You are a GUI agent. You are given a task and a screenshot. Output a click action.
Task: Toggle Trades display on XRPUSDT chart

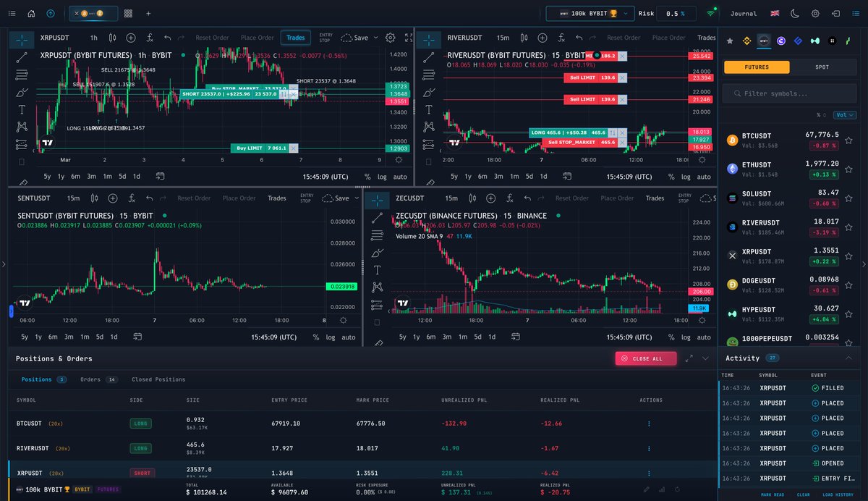295,38
